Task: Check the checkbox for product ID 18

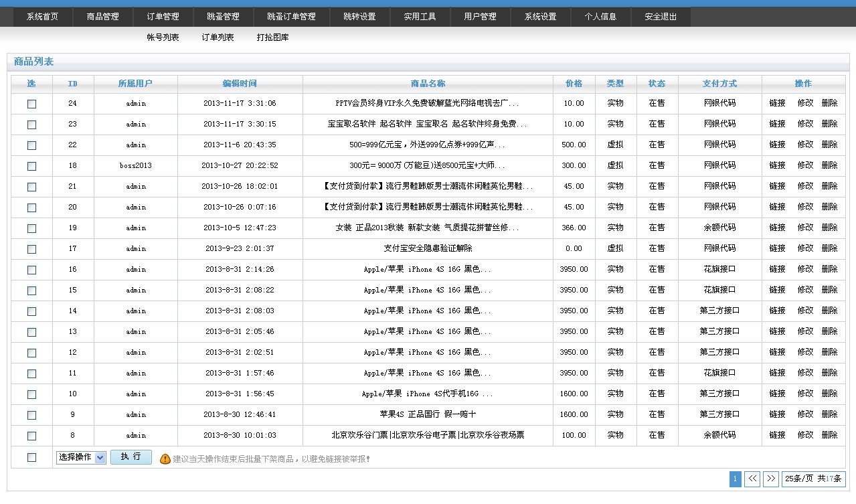Action: [30, 165]
